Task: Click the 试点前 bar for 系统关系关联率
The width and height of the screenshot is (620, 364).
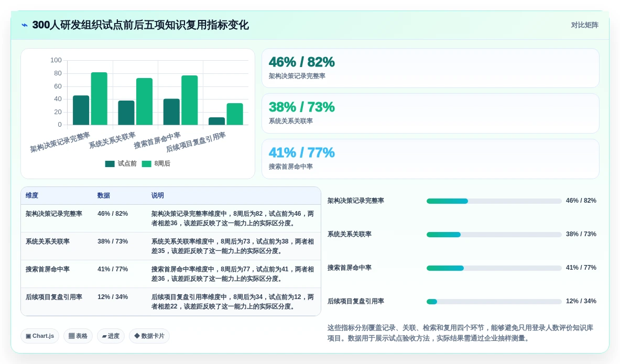Action: tap(126, 113)
